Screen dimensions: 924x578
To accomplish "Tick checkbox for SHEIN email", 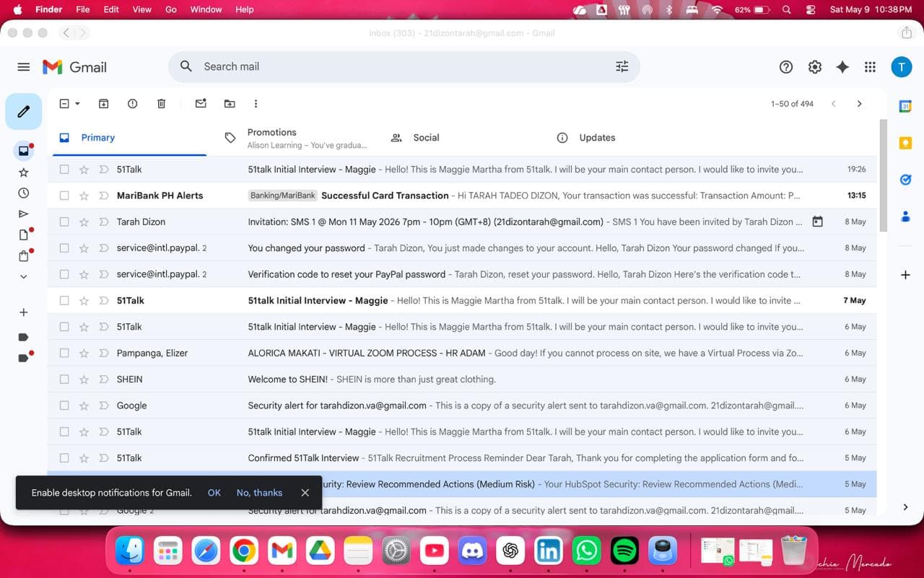I will click(64, 379).
